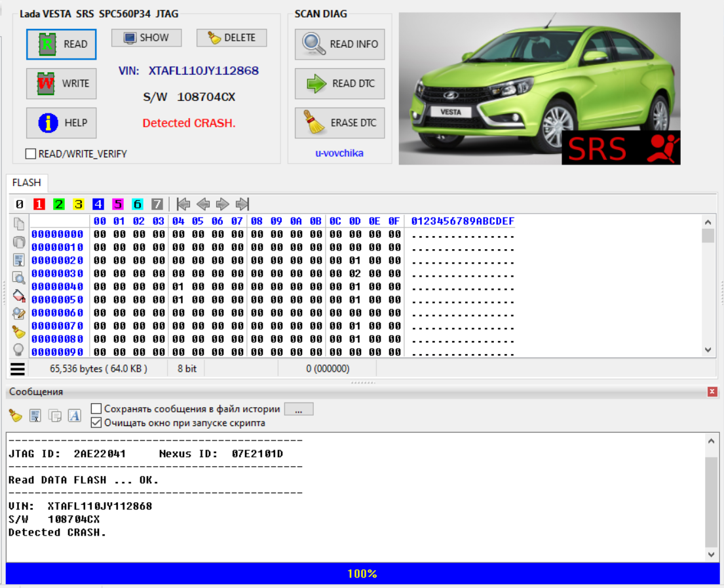The width and height of the screenshot is (724, 588).
Task: Click the font 'A' icon in messages toolbar
Action: [x=74, y=416]
